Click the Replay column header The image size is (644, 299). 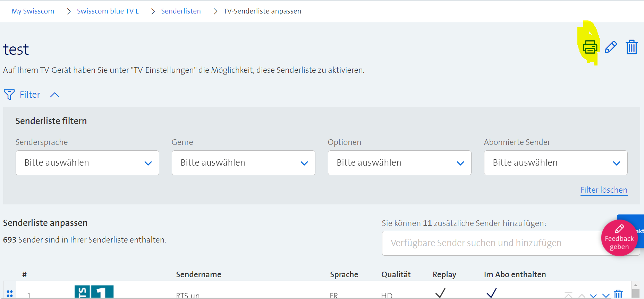(x=444, y=274)
